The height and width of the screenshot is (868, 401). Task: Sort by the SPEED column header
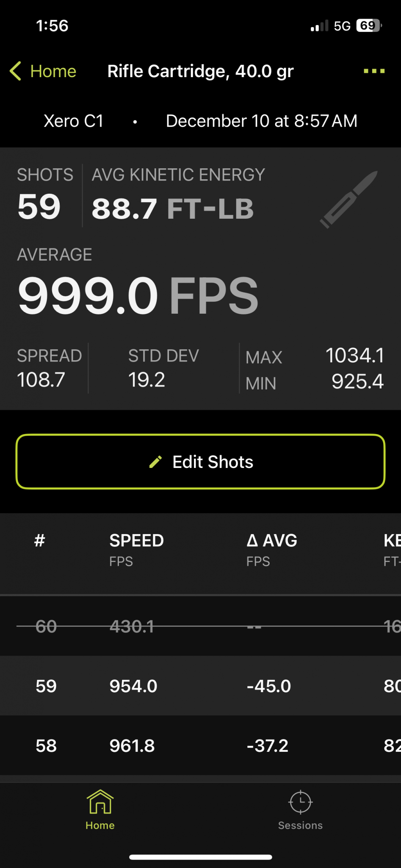click(x=136, y=541)
